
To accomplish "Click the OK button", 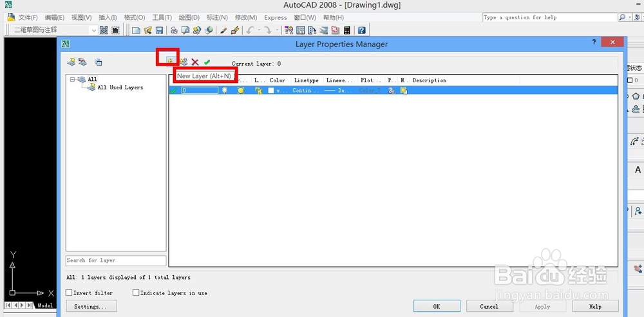I will coord(437,306).
